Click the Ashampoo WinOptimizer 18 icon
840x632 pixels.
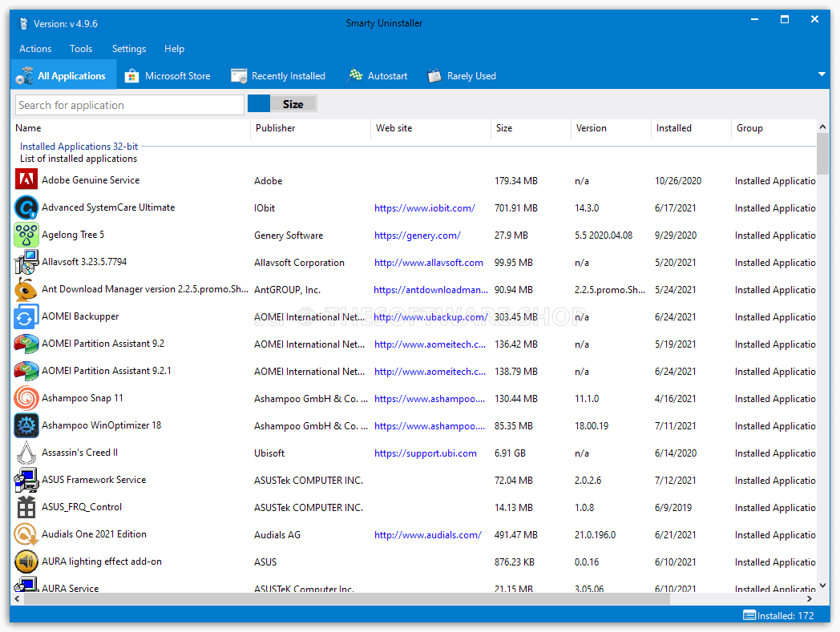tap(26, 425)
